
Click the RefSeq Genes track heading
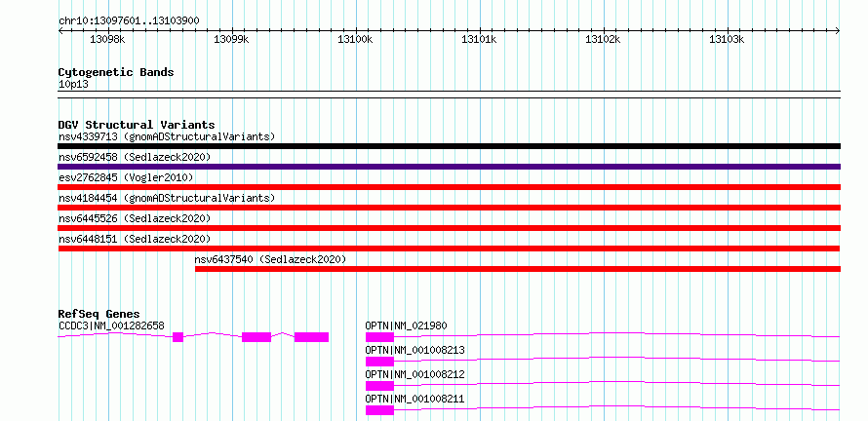[x=99, y=314]
